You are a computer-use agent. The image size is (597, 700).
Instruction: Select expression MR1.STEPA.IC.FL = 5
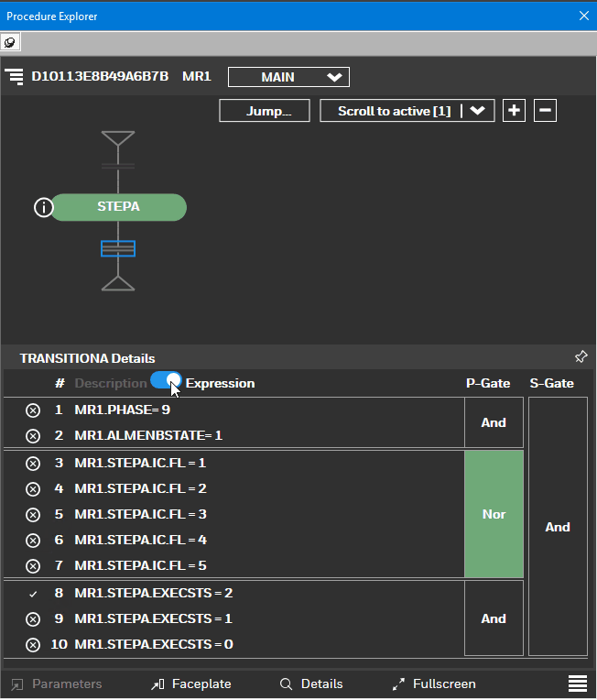tap(140, 565)
